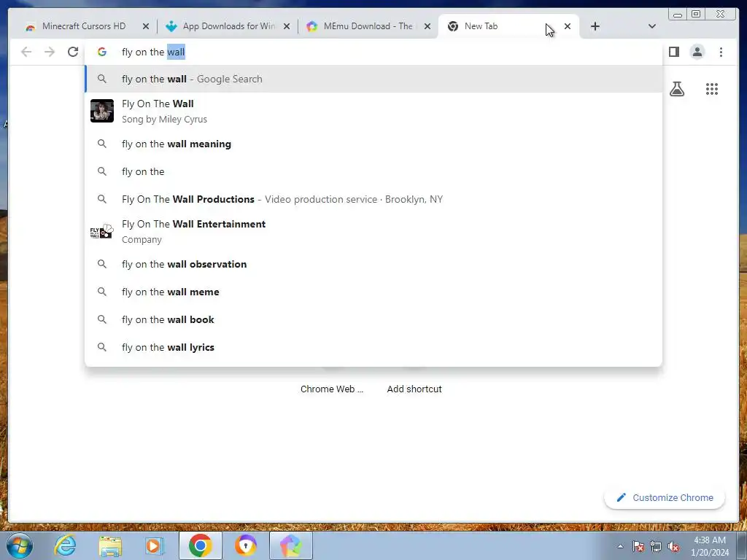747x560 pixels.
Task: Choose Fly On The Wall song by Miley Cyrus
Action: [373, 111]
